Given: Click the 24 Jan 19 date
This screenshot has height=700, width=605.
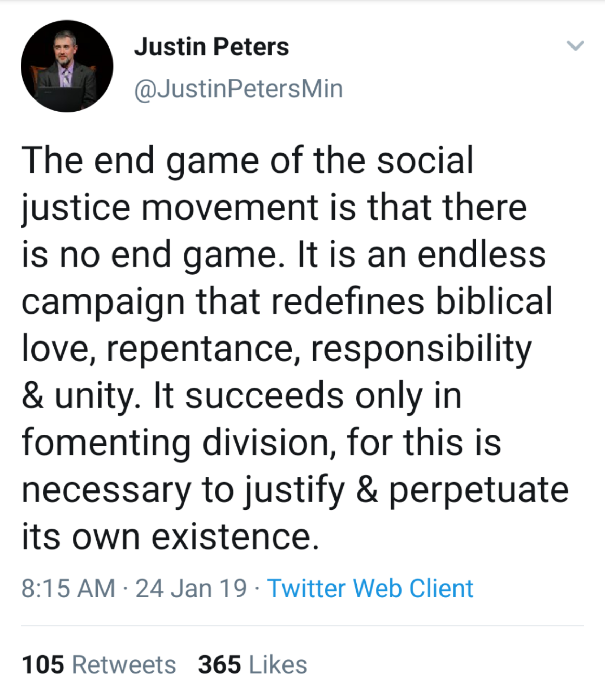Looking at the screenshot, I should pyautogui.click(x=191, y=589).
